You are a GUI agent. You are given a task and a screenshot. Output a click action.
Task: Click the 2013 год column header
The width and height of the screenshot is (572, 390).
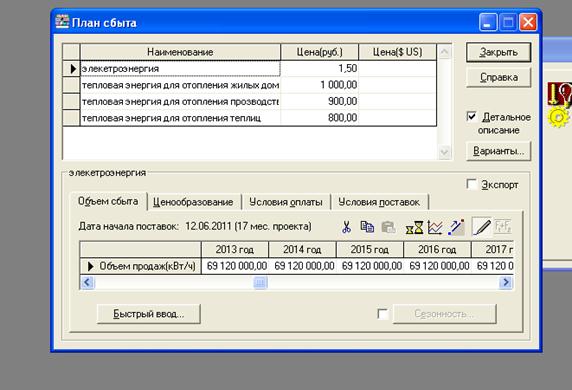click(235, 250)
